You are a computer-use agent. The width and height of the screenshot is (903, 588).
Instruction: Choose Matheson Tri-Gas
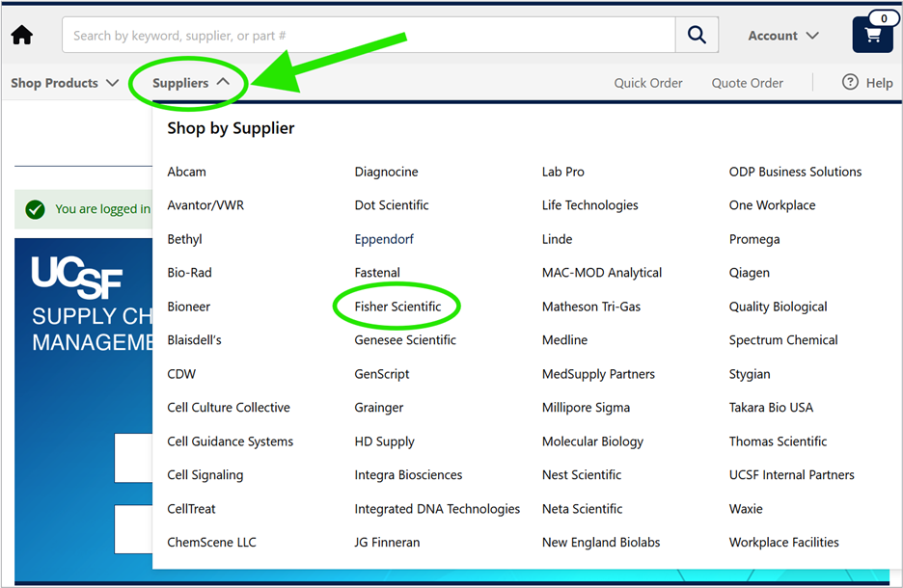click(x=590, y=307)
